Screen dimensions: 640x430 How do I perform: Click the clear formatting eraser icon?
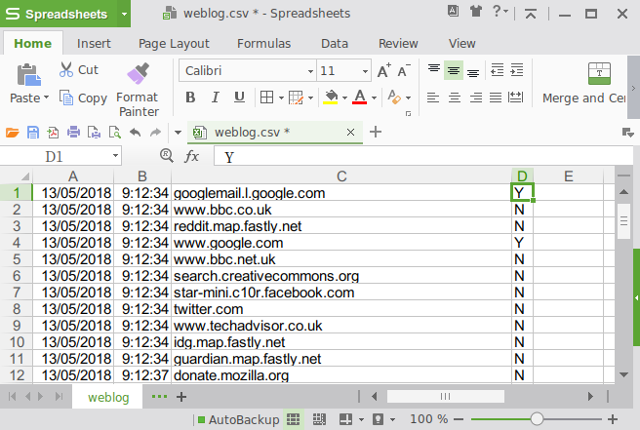(394, 97)
